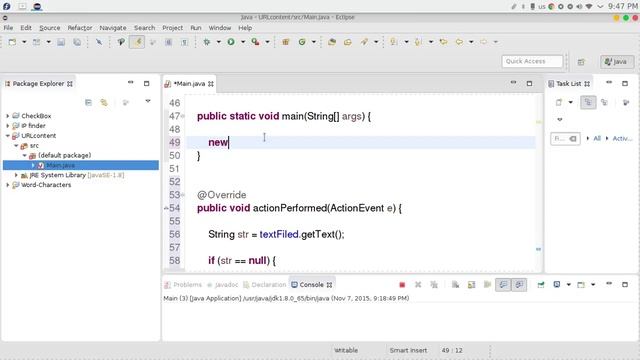Image resolution: width=640 pixels, height=360 pixels.
Task: Select the *Main.java editor tab
Action: pos(189,84)
